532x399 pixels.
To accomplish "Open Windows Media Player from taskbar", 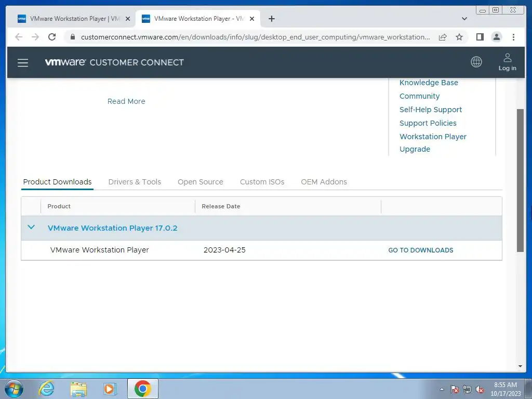I will point(110,389).
